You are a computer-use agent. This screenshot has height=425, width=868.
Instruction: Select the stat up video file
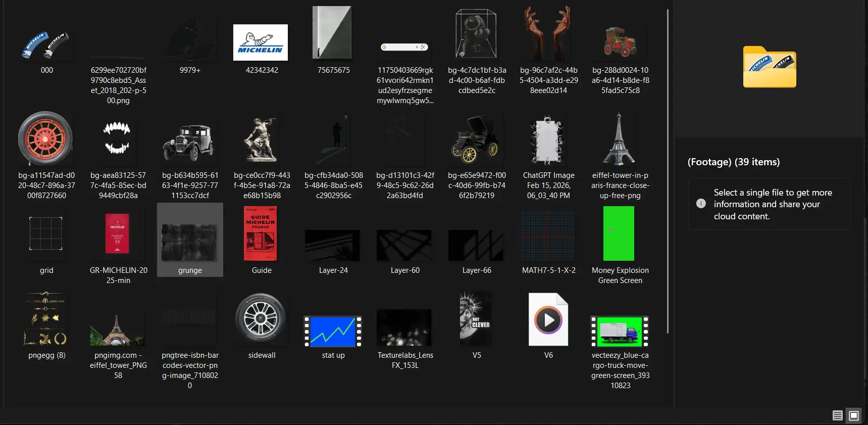[333, 332]
